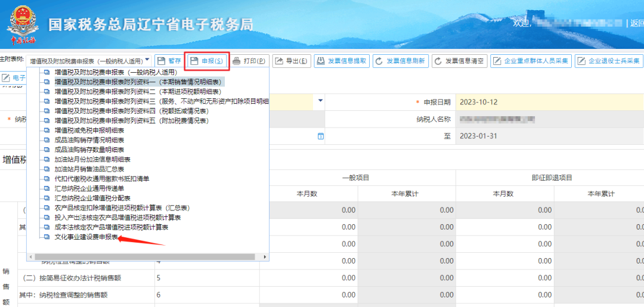
Task: Click row 其中：纳税检查调整的销售额 numbered 6
Action: (x=63, y=294)
